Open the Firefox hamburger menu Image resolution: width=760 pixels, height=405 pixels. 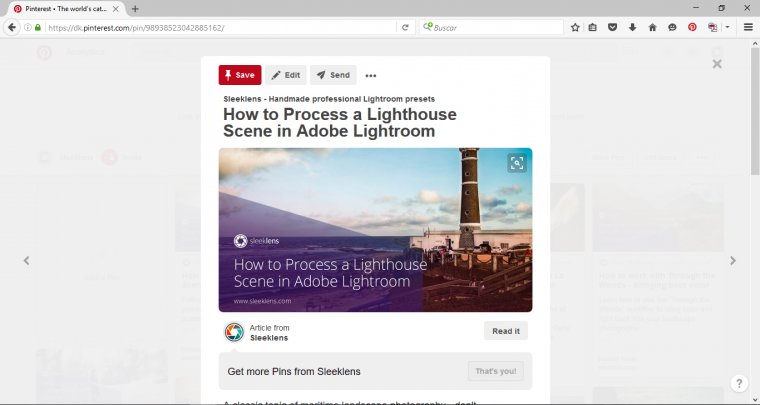748,28
